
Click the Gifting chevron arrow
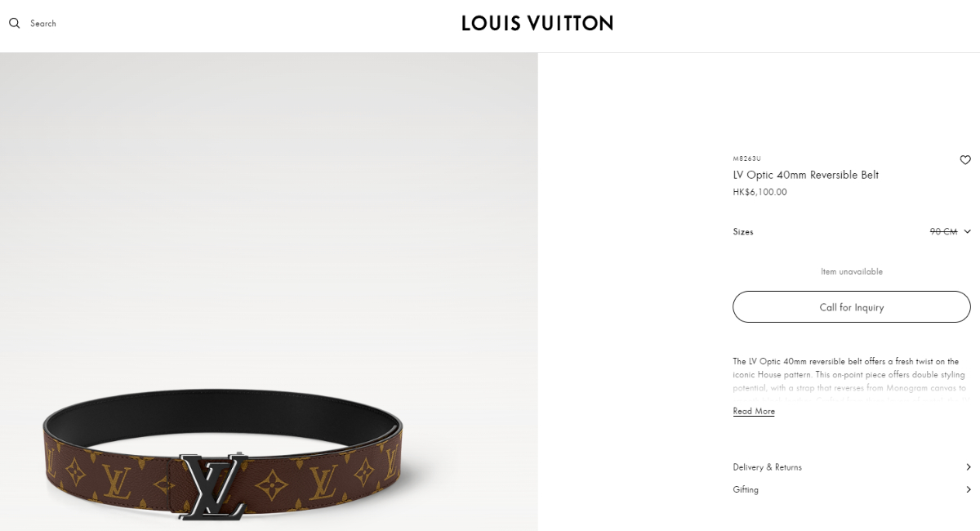tap(969, 489)
